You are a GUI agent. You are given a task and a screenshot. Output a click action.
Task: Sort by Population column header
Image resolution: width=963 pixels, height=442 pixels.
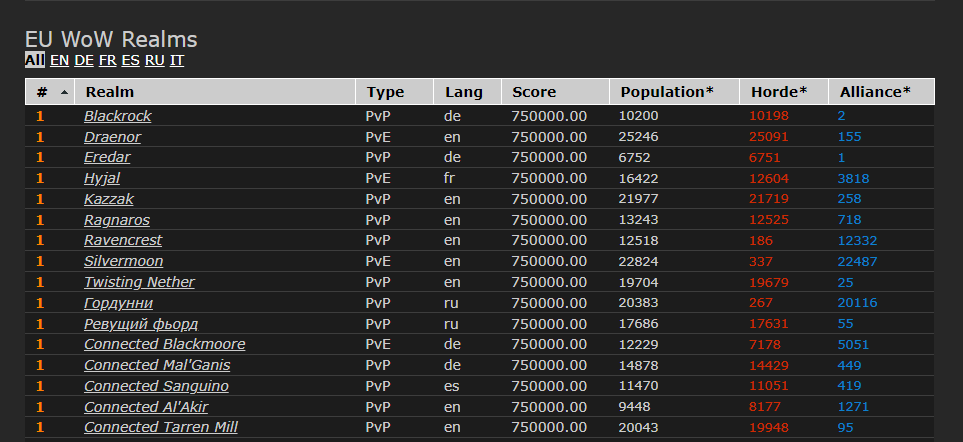coord(667,92)
